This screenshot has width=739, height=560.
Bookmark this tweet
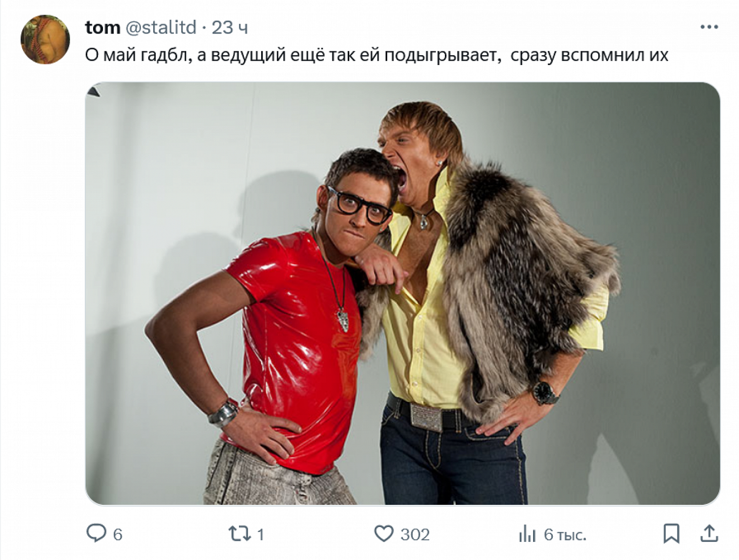(x=671, y=533)
